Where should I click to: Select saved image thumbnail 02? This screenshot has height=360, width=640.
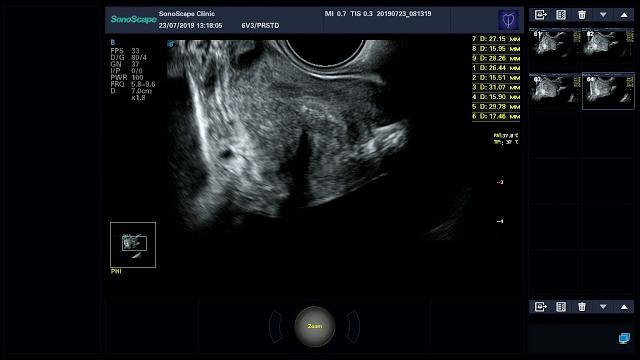click(608, 43)
